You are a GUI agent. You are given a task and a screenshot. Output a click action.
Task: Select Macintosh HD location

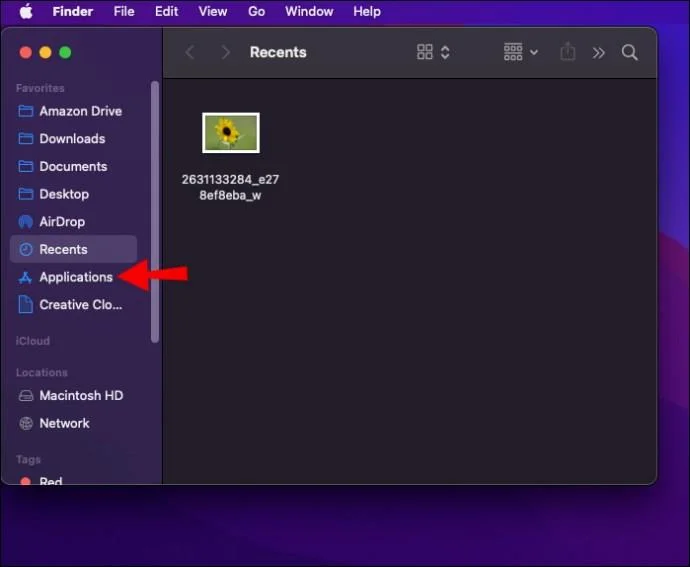73,395
